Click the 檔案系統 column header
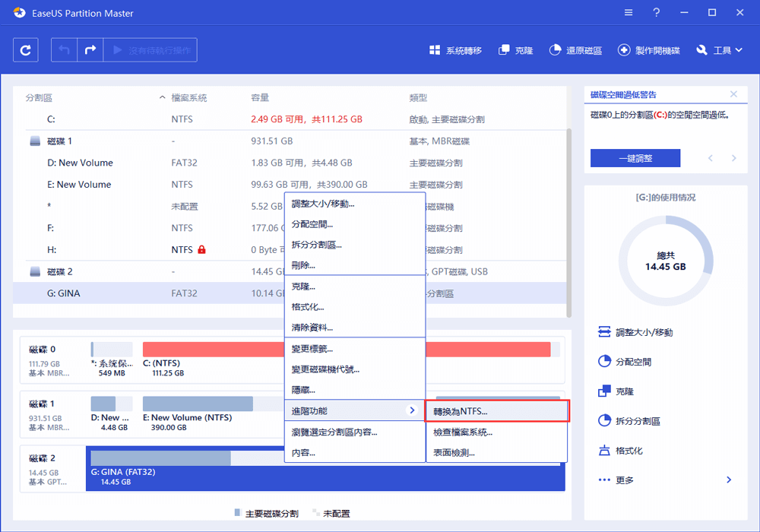Viewport: 760px width, 532px height. tap(189, 98)
